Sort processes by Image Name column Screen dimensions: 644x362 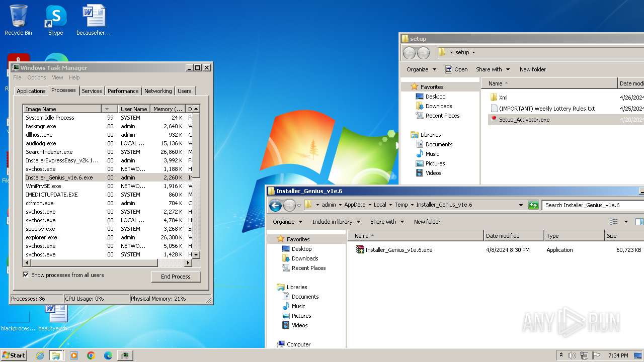pos(62,109)
